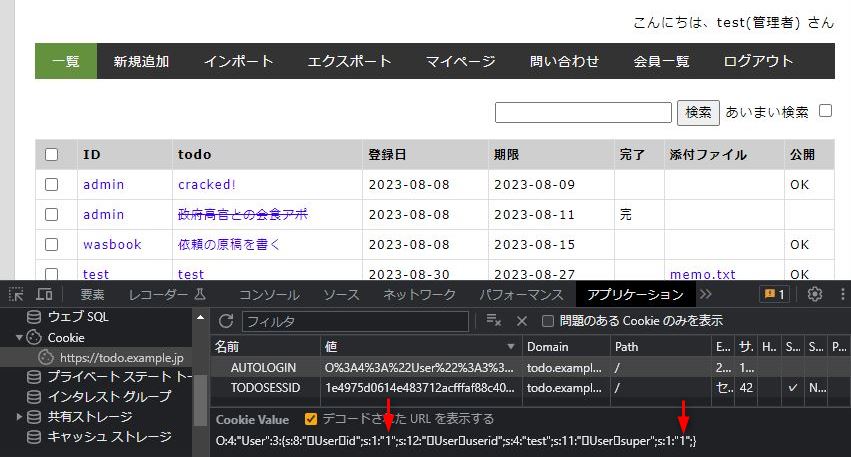
Task: Clear all cookies with filter icon
Action: (x=493, y=321)
